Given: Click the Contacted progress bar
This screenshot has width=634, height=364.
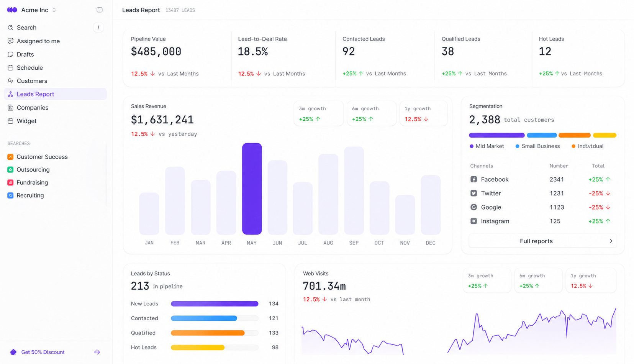Looking at the screenshot, I should [215, 318].
